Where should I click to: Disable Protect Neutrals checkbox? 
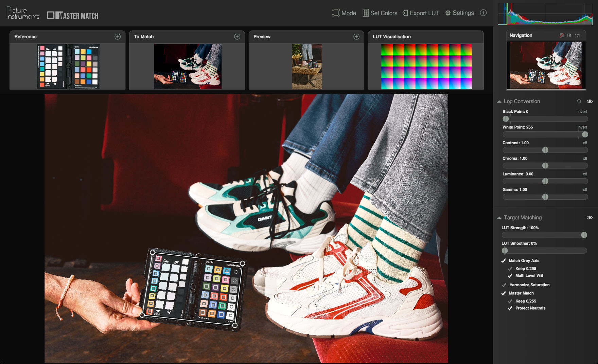[x=510, y=308]
